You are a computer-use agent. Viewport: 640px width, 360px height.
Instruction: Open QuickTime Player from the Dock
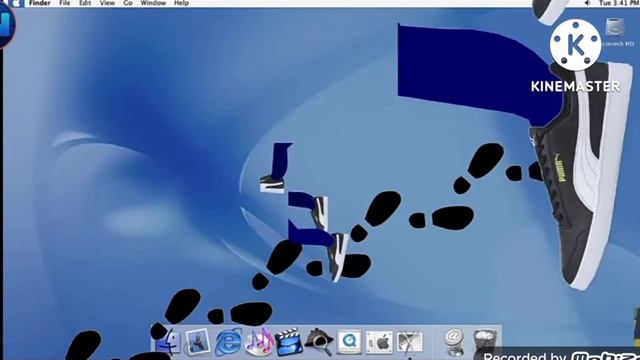349,342
